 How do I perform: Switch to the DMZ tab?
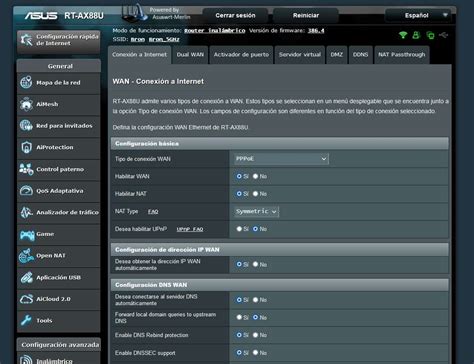click(336, 55)
